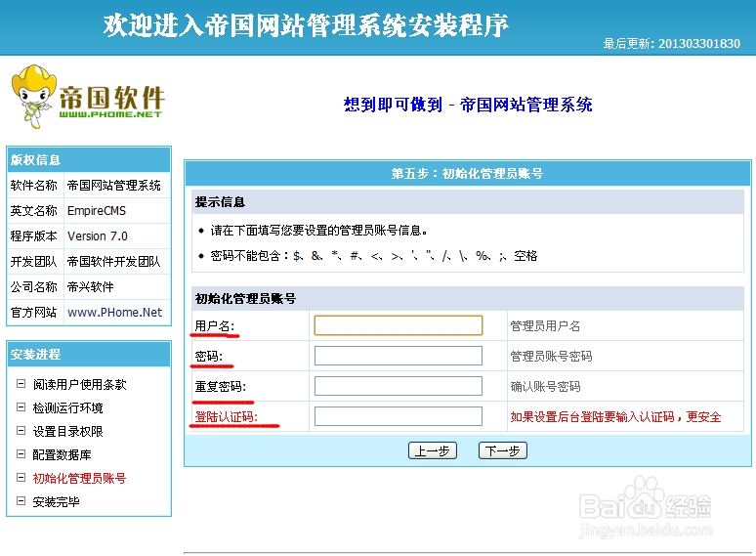Open the www.PHome.Net official website link

pos(114,313)
